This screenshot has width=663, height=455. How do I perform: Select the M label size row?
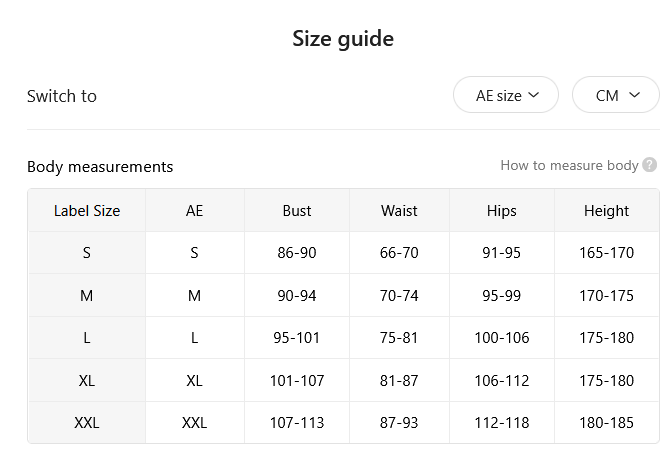click(x=343, y=295)
